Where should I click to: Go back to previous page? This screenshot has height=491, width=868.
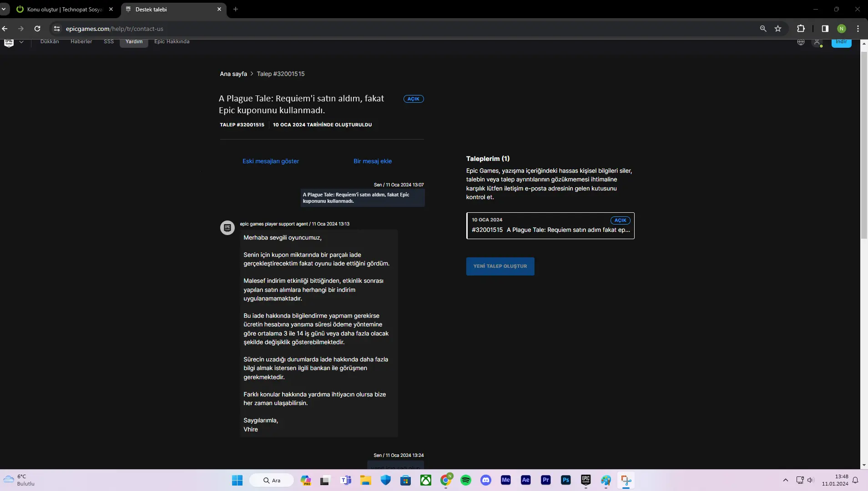5,29
